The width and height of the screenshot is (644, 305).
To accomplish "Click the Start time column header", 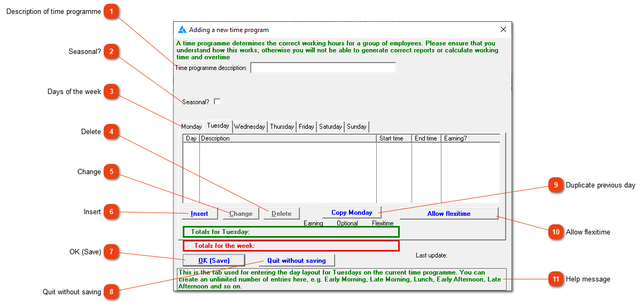I will [x=394, y=138].
